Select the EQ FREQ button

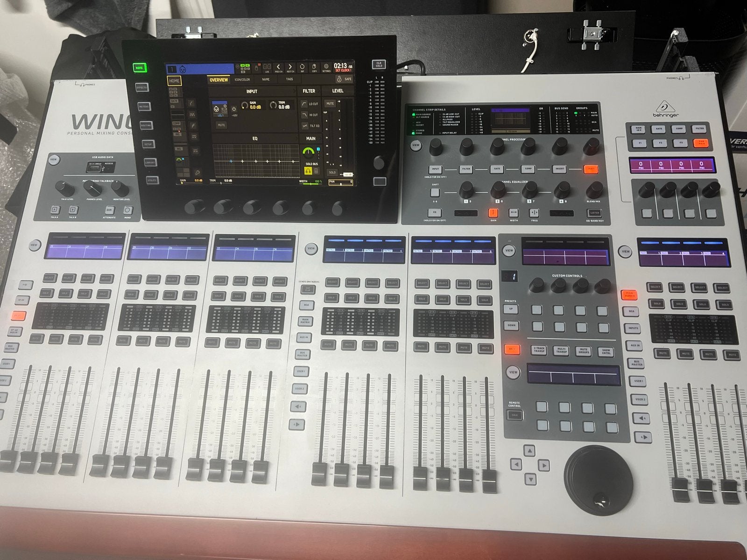point(534,213)
